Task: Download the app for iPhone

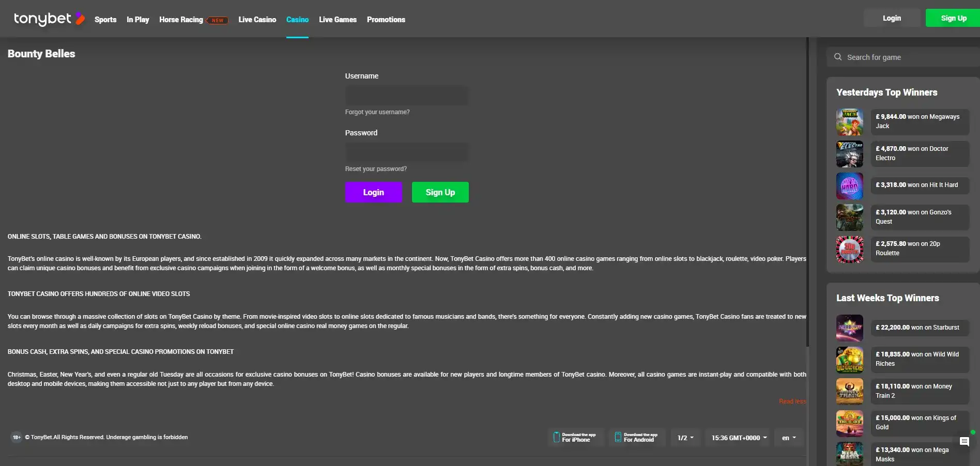Action: 575,438
